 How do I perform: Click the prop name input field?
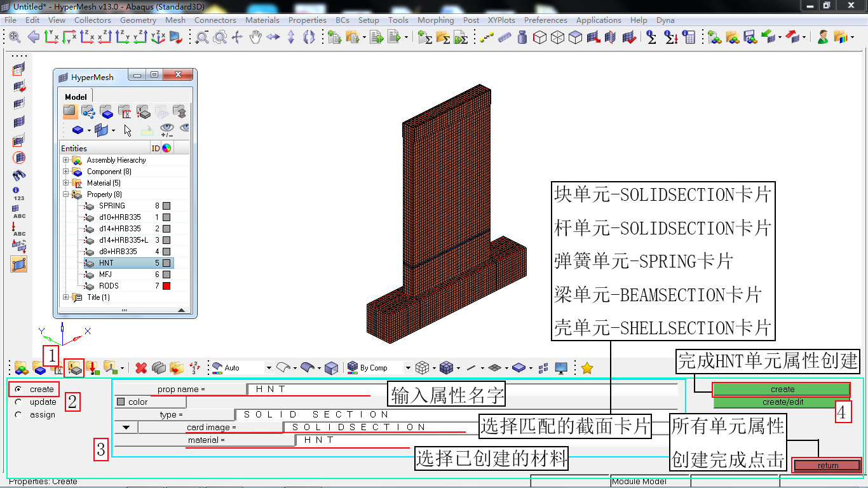463,389
